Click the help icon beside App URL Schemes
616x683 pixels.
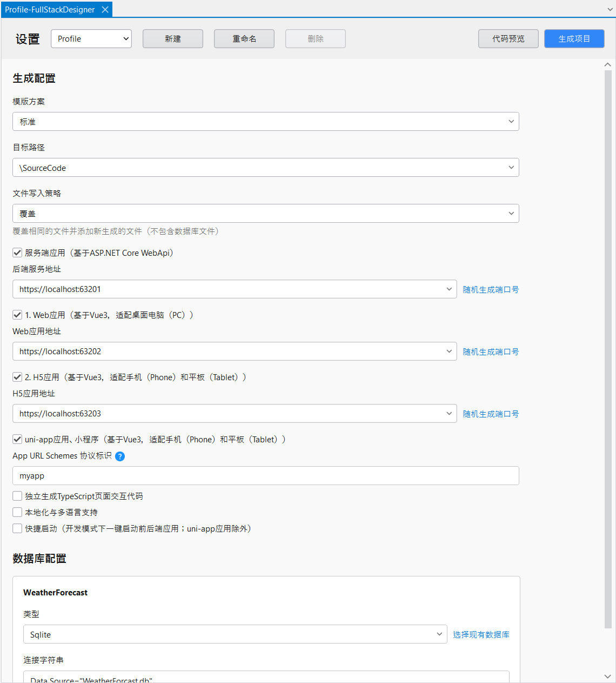120,456
